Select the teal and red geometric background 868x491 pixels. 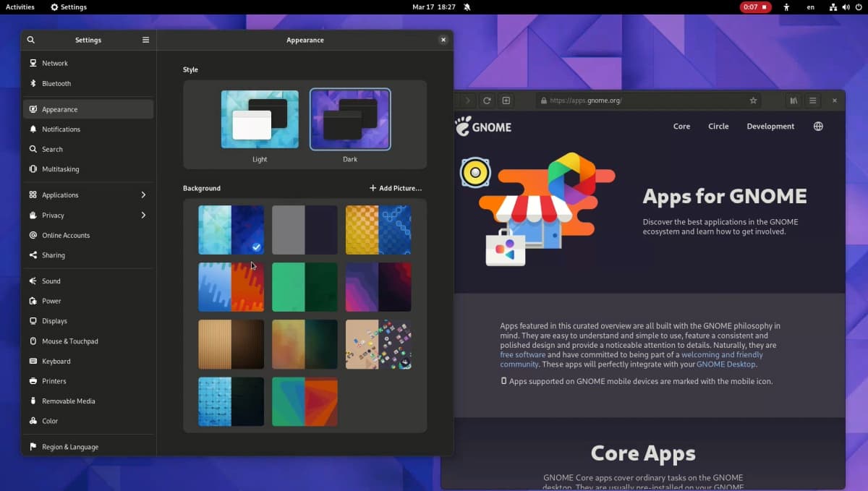tap(305, 401)
